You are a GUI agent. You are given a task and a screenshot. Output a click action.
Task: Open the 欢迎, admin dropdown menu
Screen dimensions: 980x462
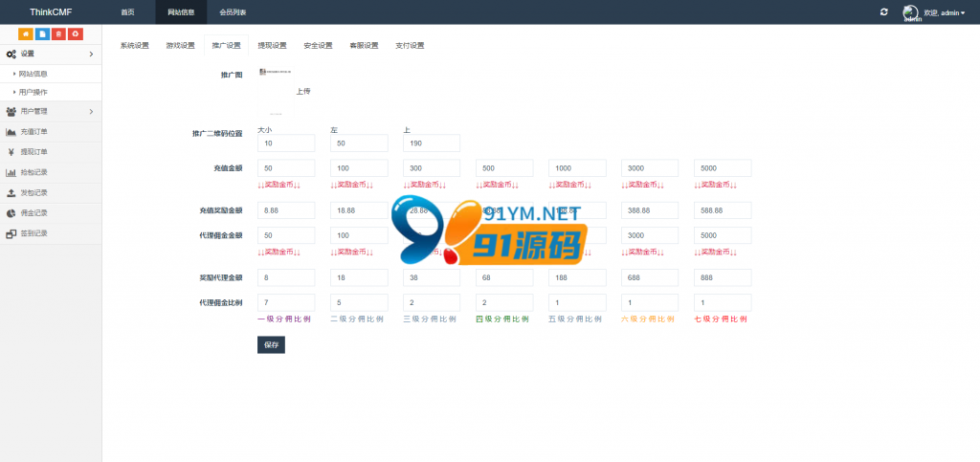(x=945, y=12)
